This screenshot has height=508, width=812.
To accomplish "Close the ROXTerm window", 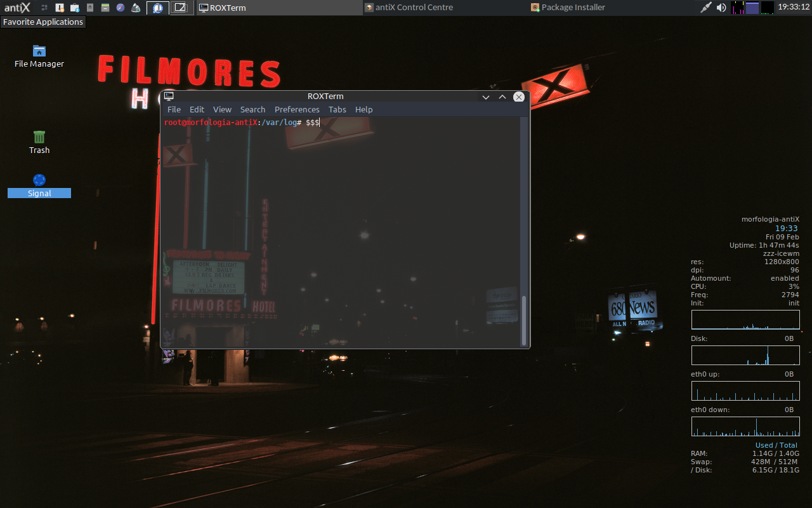I will (519, 97).
